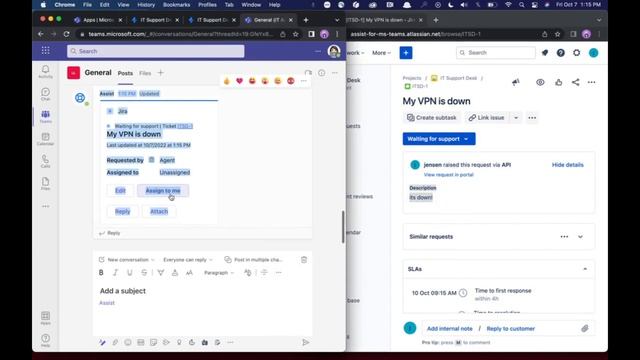
Task: Collapse the SLAs section
Action: pos(585,269)
